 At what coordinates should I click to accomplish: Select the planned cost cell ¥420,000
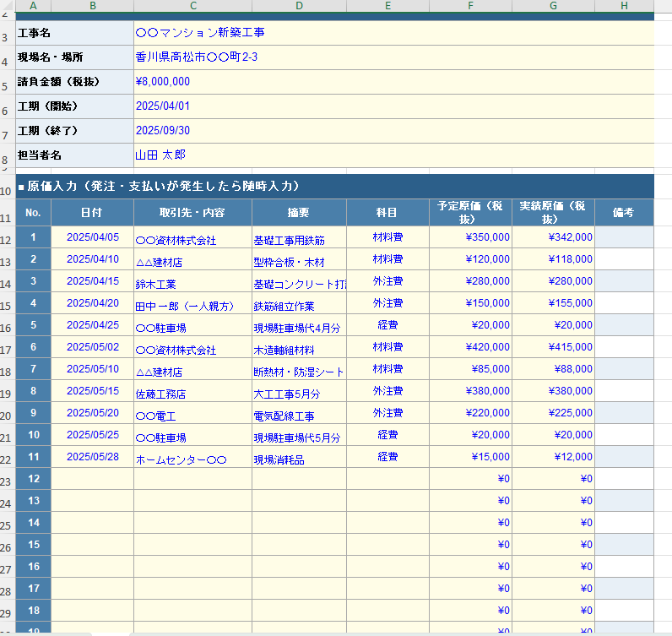[x=470, y=347]
